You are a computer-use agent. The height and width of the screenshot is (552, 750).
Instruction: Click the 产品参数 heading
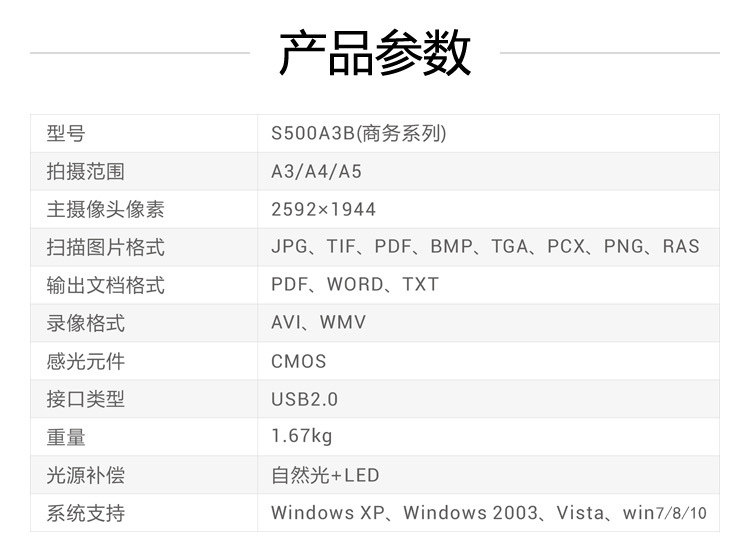click(x=374, y=53)
